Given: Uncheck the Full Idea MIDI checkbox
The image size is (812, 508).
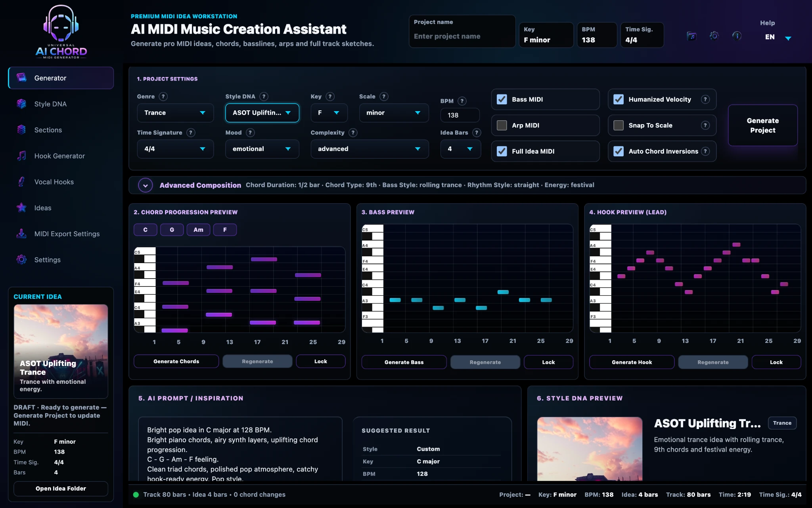Looking at the screenshot, I should 502,151.
